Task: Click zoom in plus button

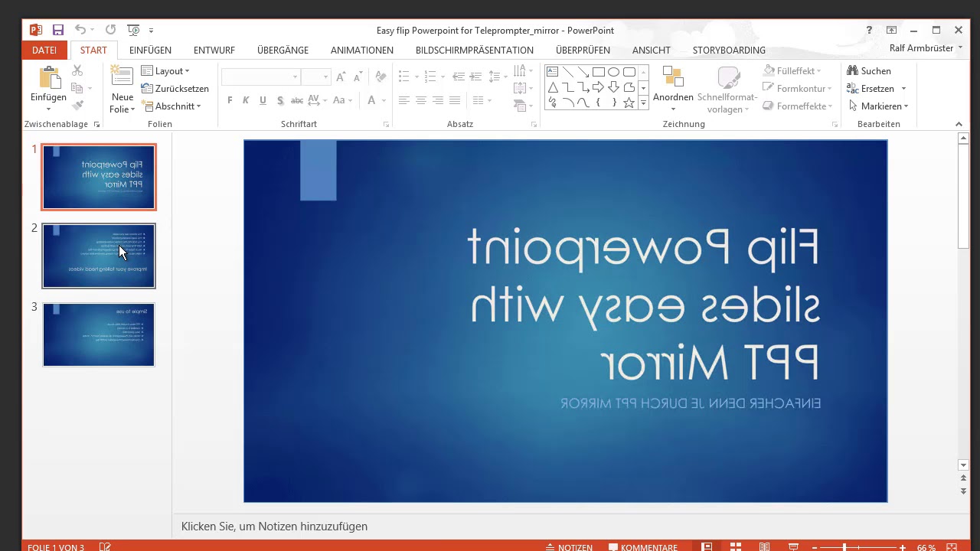Action: click(x=903, y=546)
